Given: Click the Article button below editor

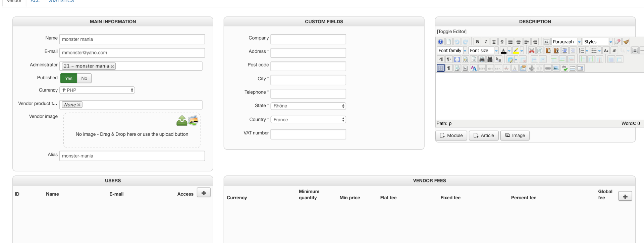Looking at the screenshot, I should pos(484,135).
